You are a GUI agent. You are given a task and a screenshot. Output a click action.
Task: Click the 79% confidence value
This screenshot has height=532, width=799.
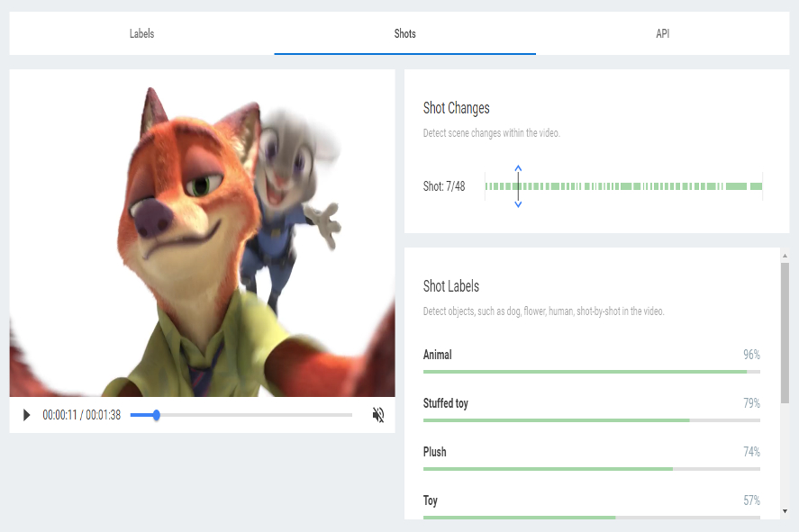pyautogui.click(x=751, y=403)
